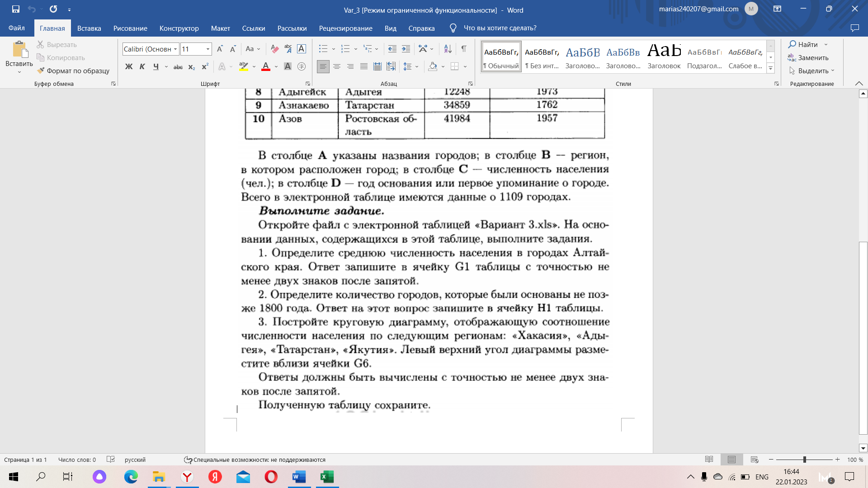
Task: Select Обычный style
Action: point(501,57)
